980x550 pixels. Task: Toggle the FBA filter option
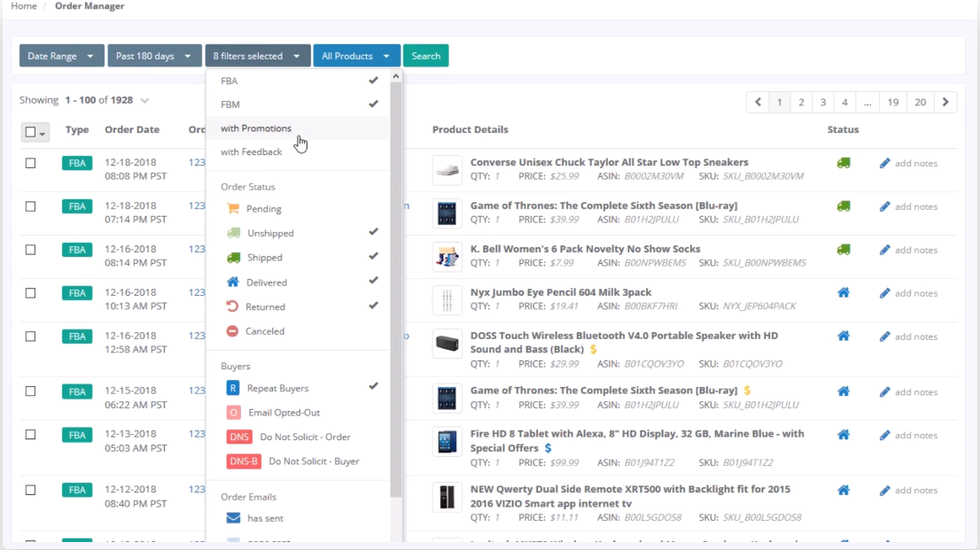[x=299, y=81]
